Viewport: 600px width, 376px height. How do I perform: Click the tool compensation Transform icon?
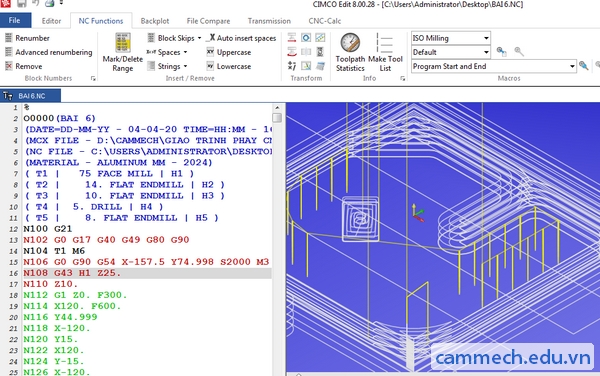point(320,52)
